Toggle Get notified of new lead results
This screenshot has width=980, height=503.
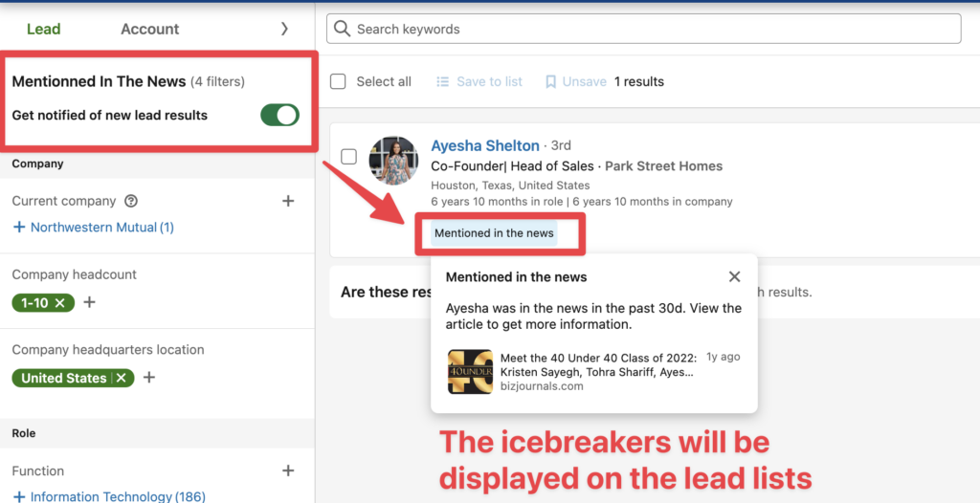click(x=280, y=116)
